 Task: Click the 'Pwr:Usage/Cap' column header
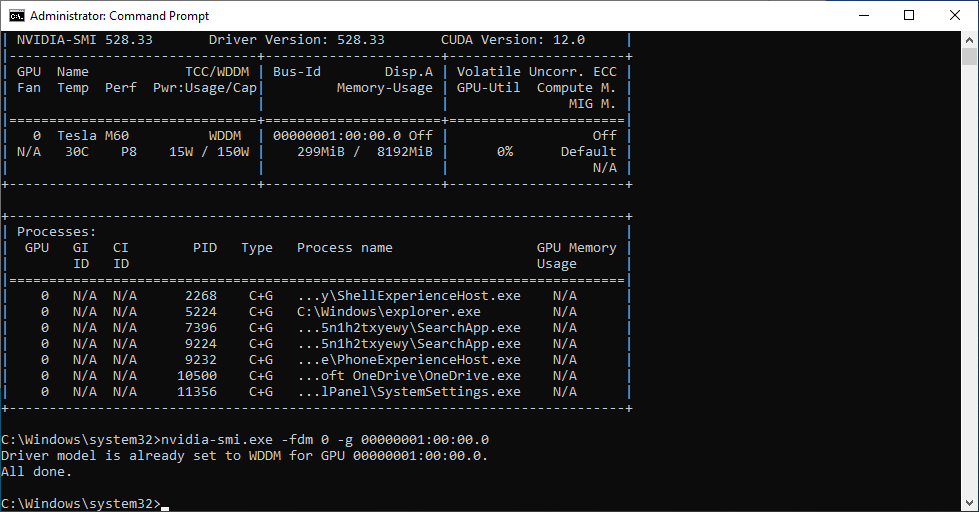[205, 88]
